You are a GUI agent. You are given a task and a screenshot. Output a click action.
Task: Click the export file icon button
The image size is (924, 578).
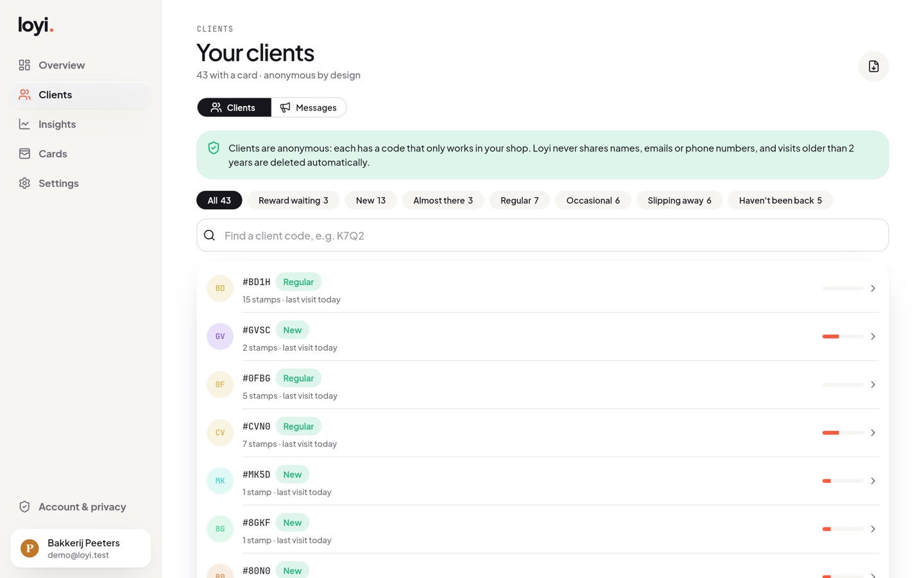[873, 66]
